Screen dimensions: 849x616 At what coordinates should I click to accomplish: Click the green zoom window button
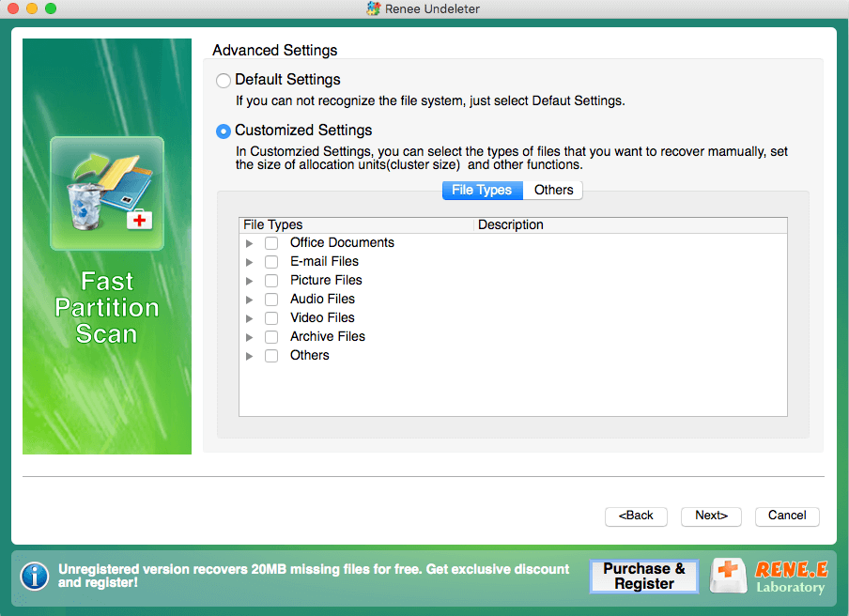[51, 8]
